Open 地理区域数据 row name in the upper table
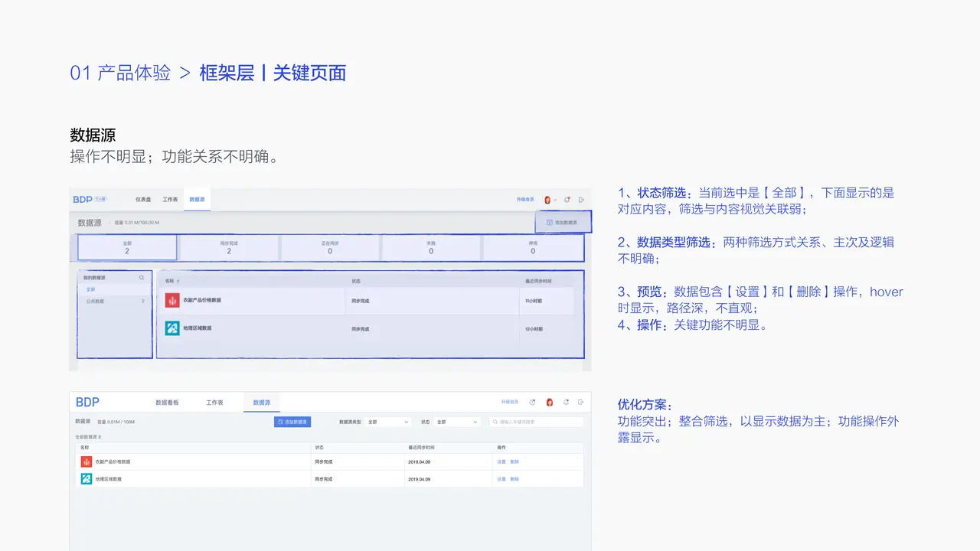The image size is (980, 551). 198,328
